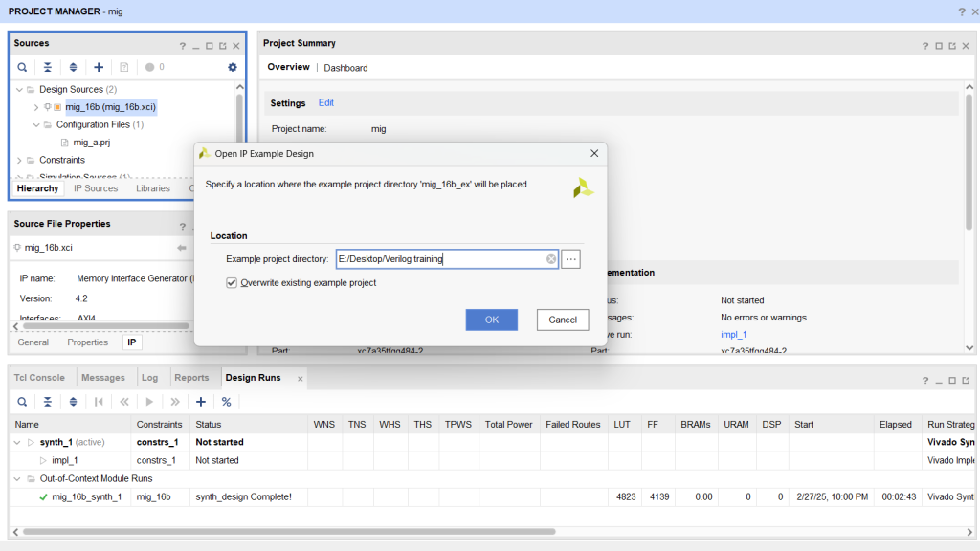Open Project Manager help icon

(x=961, y=11)
